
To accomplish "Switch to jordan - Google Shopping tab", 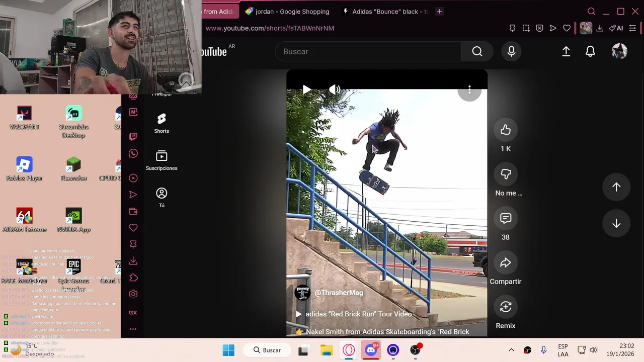I will [287, 12].
